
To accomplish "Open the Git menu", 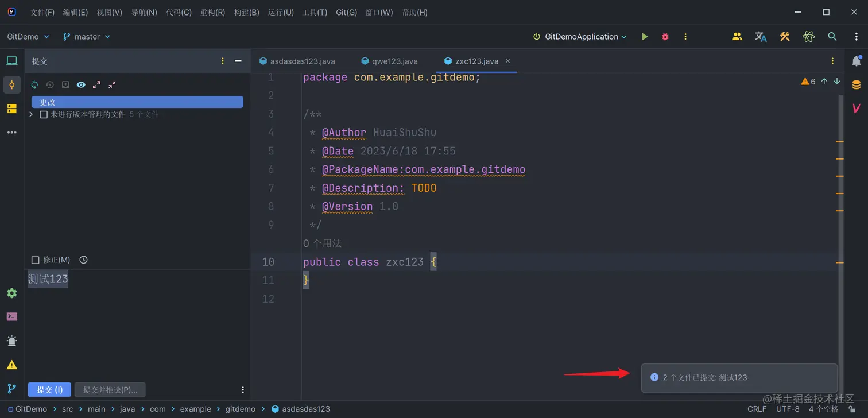I will [346, 13].
